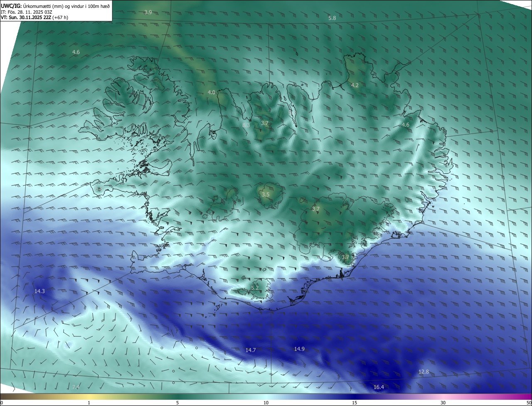Click the 5 tick label on the colour scale
The width and height of the screenshot is (532, 406).
pos(177,403)
